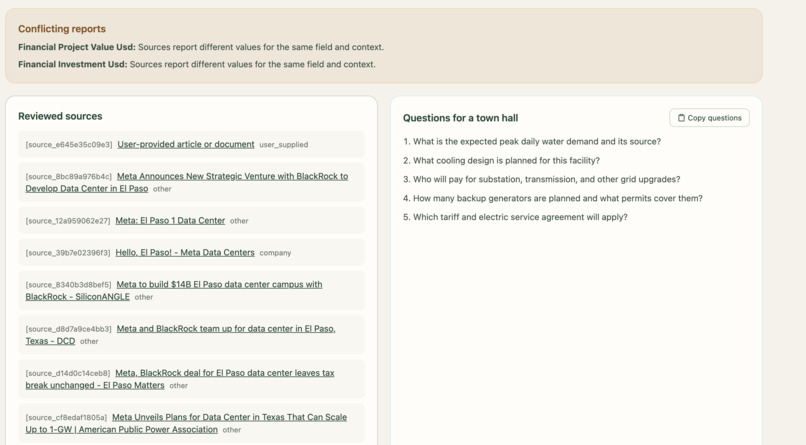Select source ID source_12a959062e27
The width and height of the screenshot is (806, 445).
coord(68,221)
